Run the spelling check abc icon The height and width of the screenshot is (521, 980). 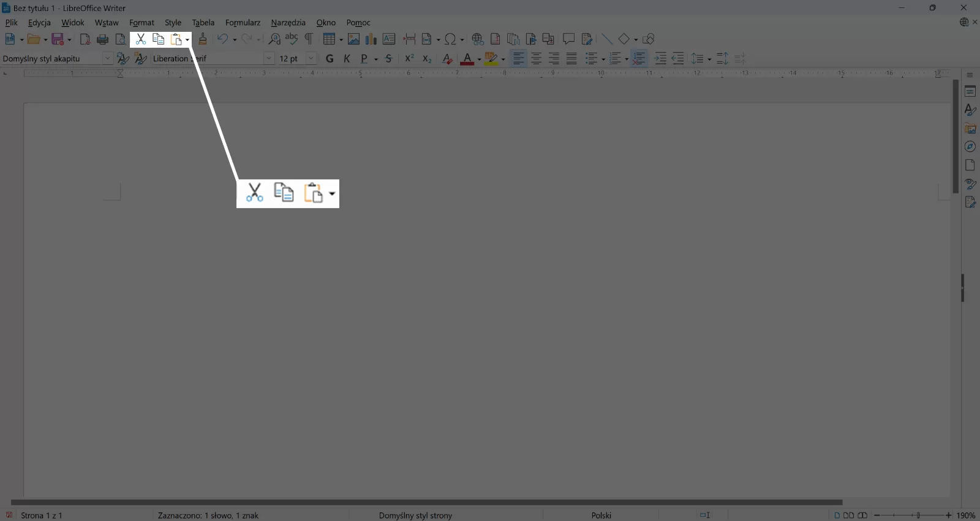coord(292,39)
